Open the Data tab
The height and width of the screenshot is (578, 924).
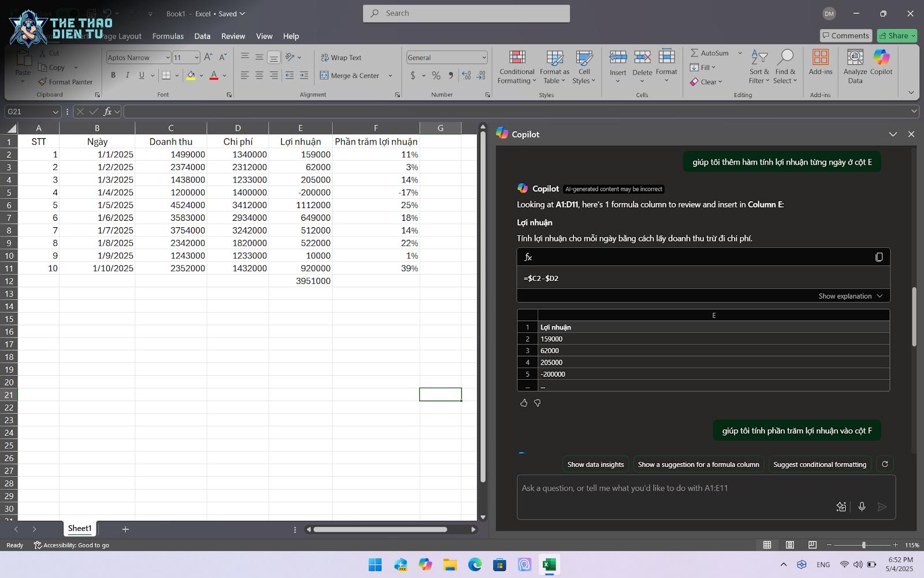(x=202, y=36)
